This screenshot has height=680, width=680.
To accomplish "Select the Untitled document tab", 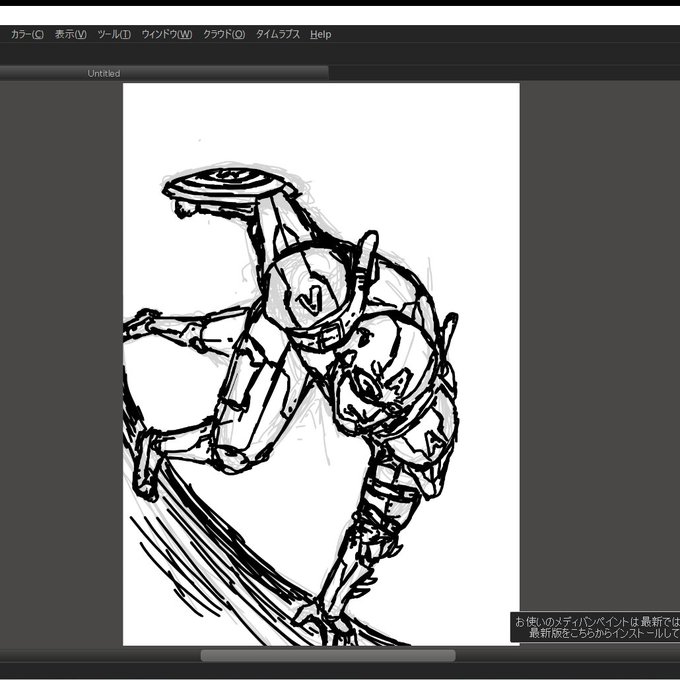I will (x=164, y=73).
